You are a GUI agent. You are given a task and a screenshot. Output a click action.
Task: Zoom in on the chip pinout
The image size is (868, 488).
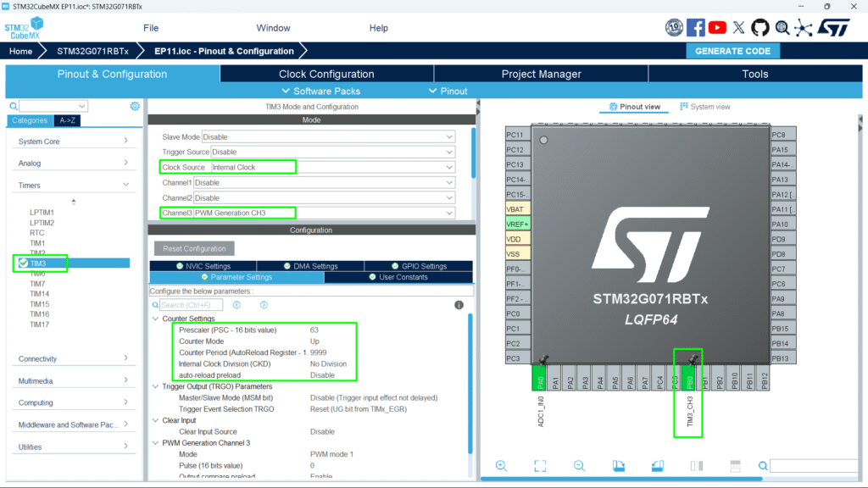point(501,466)
